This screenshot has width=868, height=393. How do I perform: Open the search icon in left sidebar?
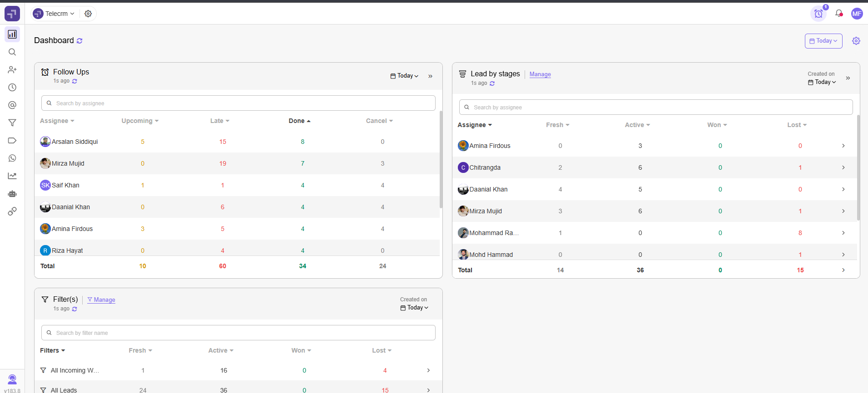pyautogui.click(x=12, y=52)
